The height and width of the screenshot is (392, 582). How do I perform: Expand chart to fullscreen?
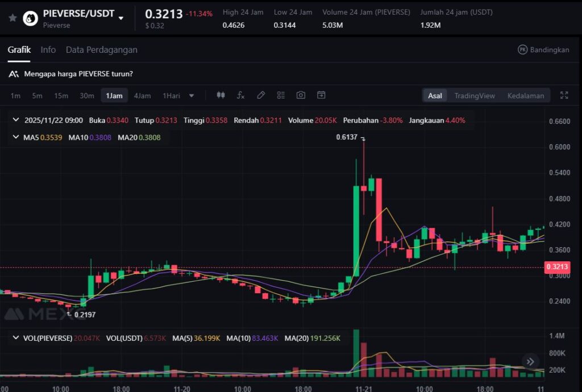[564, 95]
